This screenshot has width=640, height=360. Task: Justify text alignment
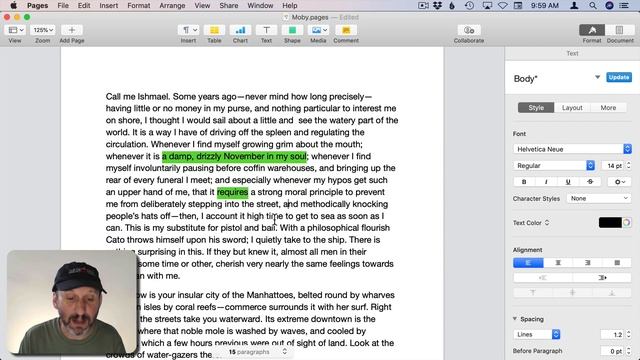[x=617, y=263]
